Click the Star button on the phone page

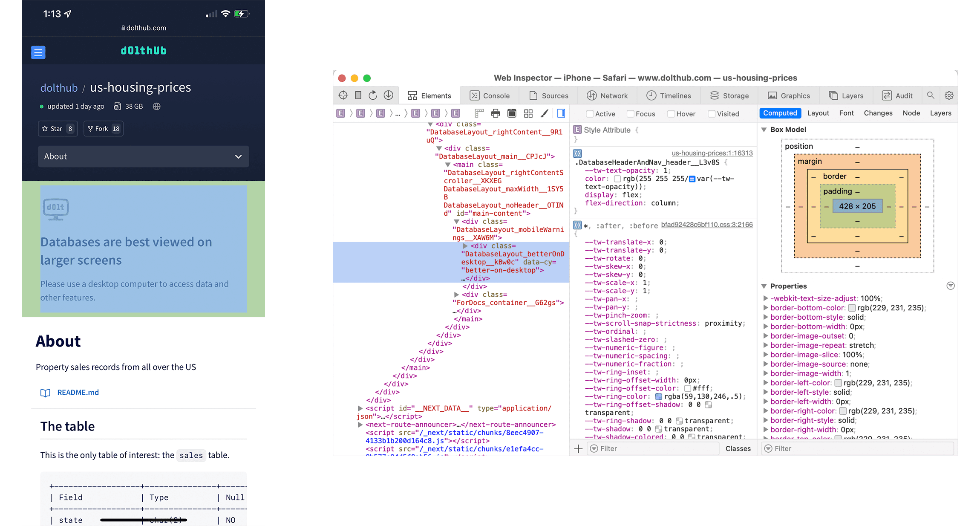coord(58,129)
